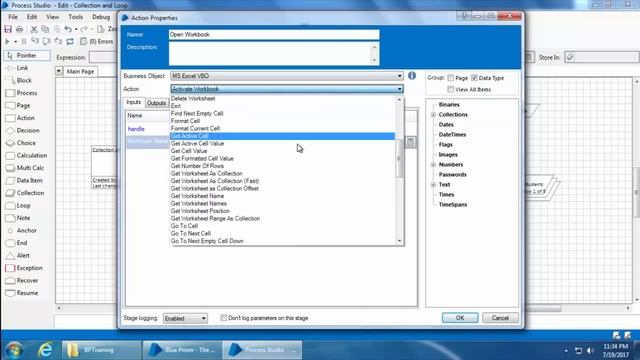640x360 pixels.
Task: Open the View menu
Action: pyautogui.click(x=52, y=17)
